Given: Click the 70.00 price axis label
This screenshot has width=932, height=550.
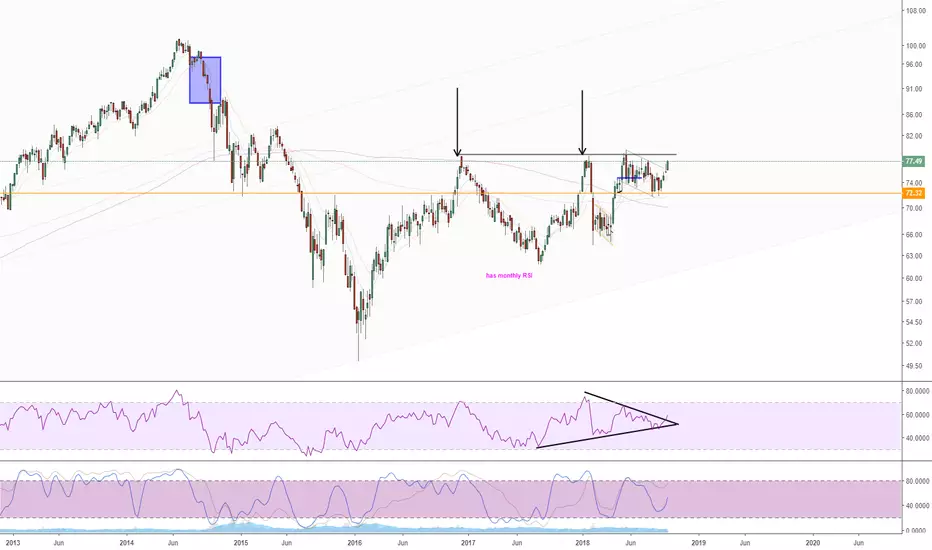Looking at the screenshot, I should pyautogui.click(x=915, y=208).
